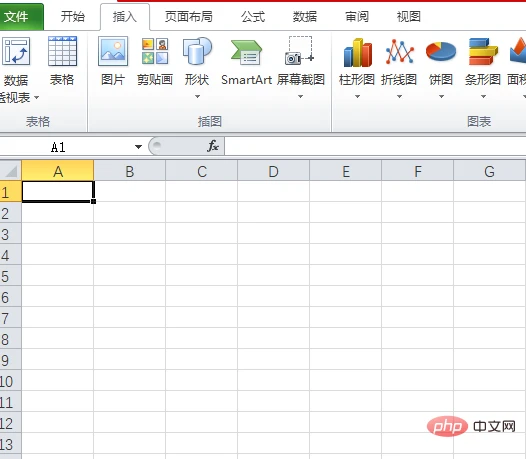Select row 4 header
Image resolution: width=526 pixels, height=459 pixels.
point(10,255)
